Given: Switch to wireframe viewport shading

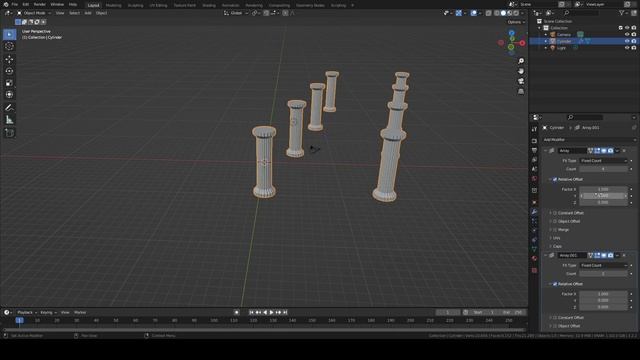Looking at the screenshot, I should [x=496, y=13].
